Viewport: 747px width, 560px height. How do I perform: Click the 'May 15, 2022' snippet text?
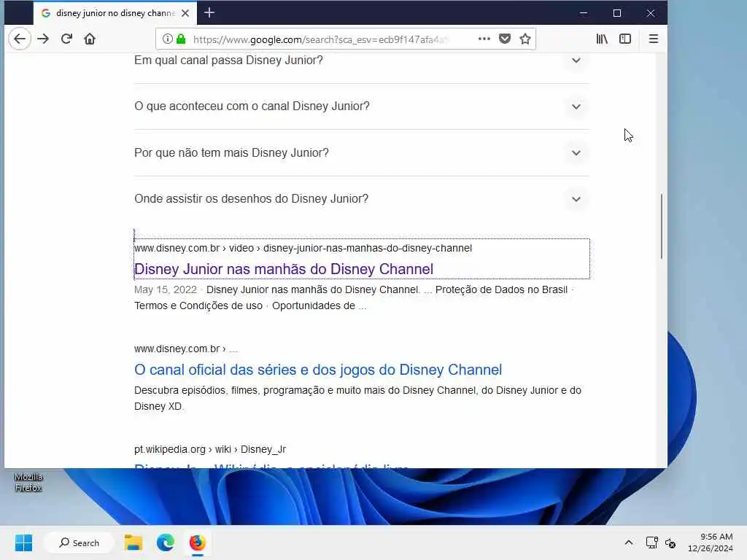coord(166,290)
